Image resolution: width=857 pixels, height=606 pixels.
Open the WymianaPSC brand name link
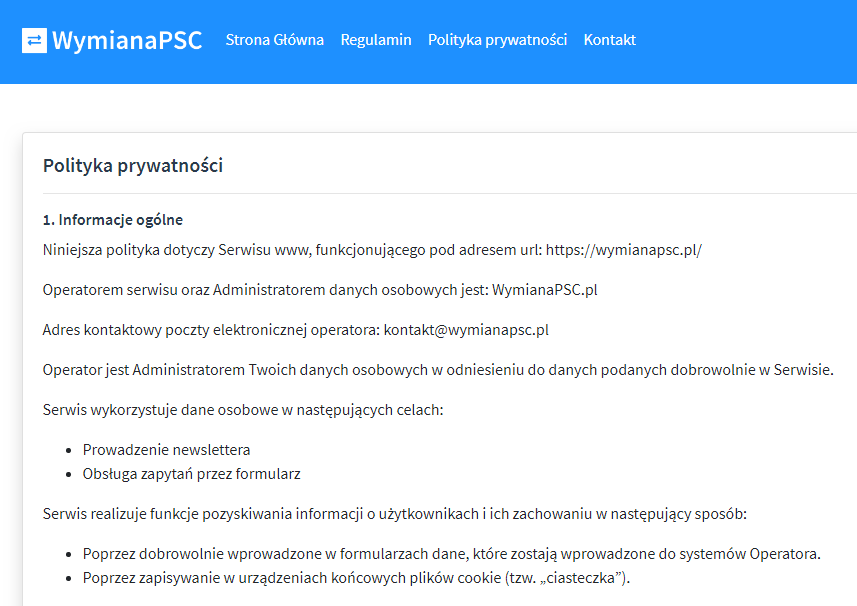pos(127,40)
